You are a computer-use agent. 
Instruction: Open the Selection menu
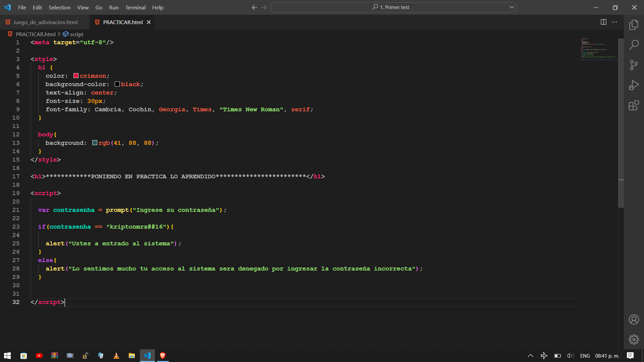[x=59, y=7]
